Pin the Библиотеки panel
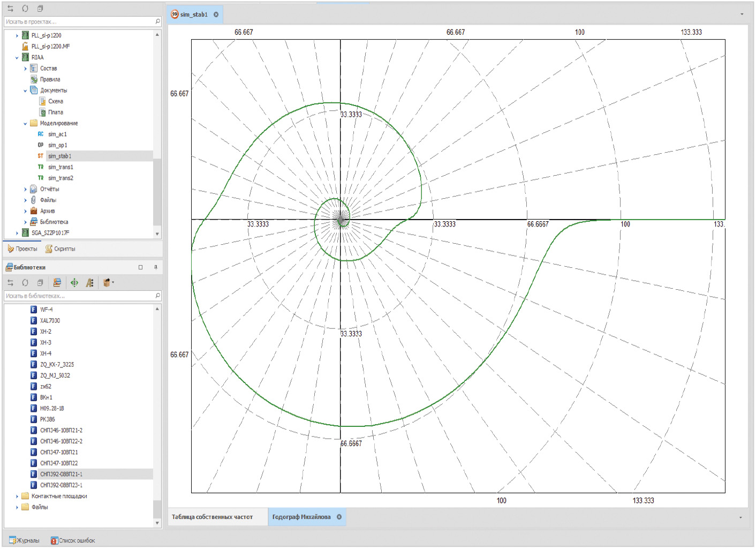The width and height of the screenshot is (756, 549). click(x=156, y=267)
